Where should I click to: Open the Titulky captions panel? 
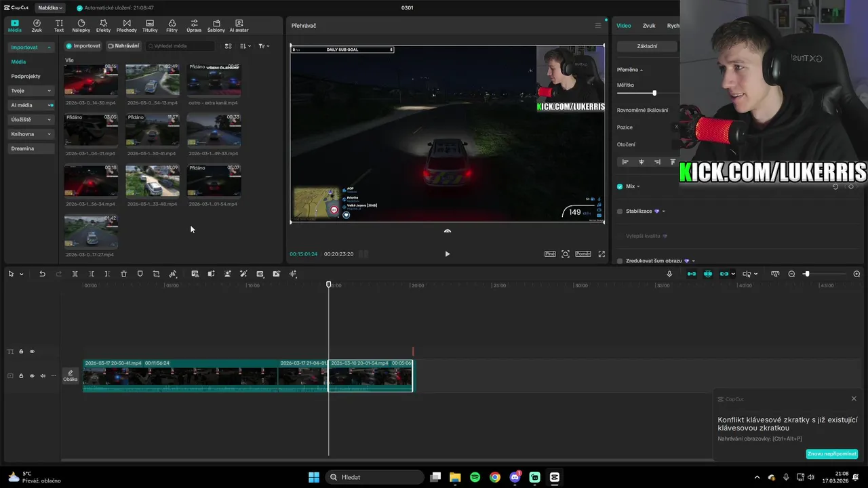150,26
